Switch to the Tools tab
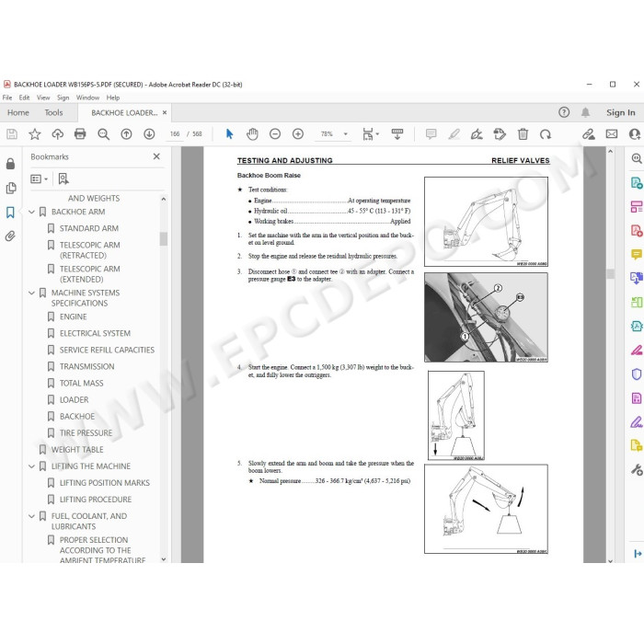The width and height of the screenshot is (644, 644). coord(53,112)
